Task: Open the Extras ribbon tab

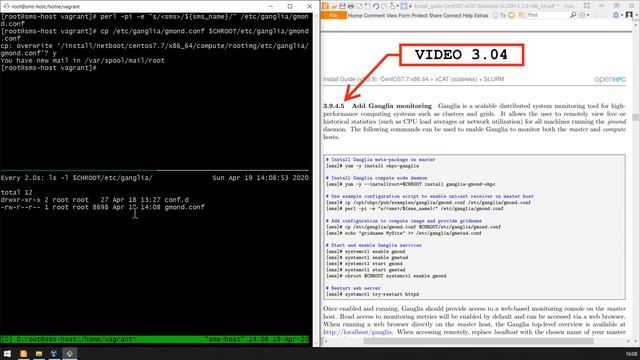Action: coord(481,16)
